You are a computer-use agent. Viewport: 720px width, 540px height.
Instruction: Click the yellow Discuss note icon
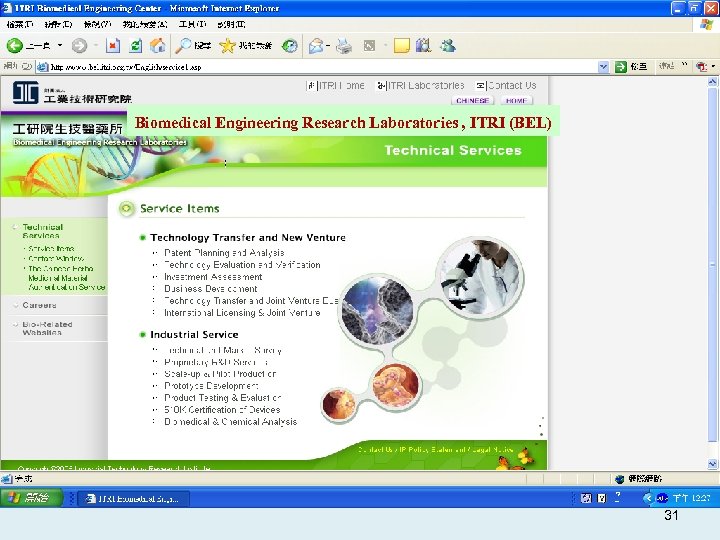(401, 45)
